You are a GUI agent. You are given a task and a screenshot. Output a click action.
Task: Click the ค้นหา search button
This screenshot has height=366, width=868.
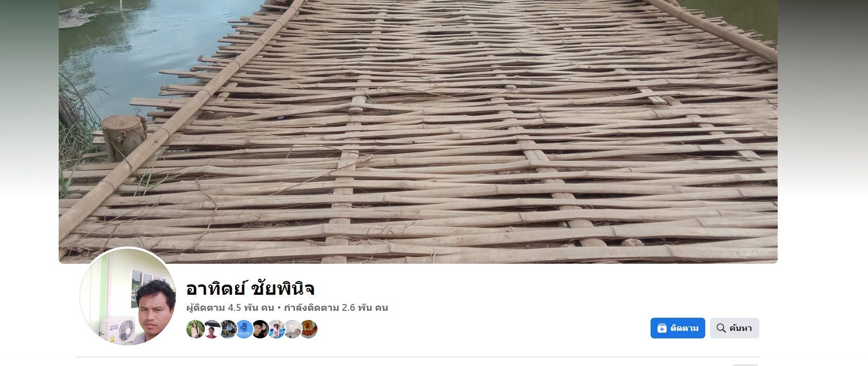click(x=734, y=328)
